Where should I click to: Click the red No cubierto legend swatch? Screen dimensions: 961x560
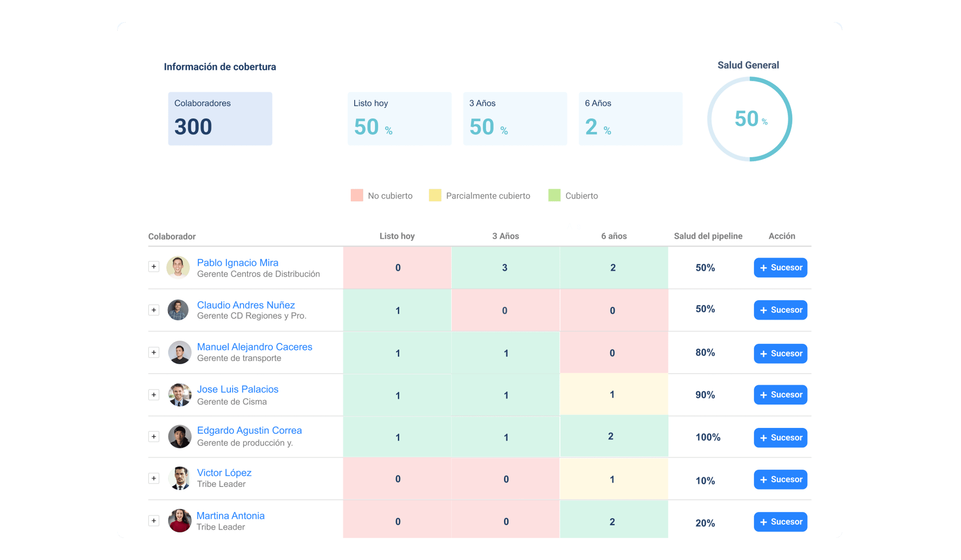pos(357,195)
